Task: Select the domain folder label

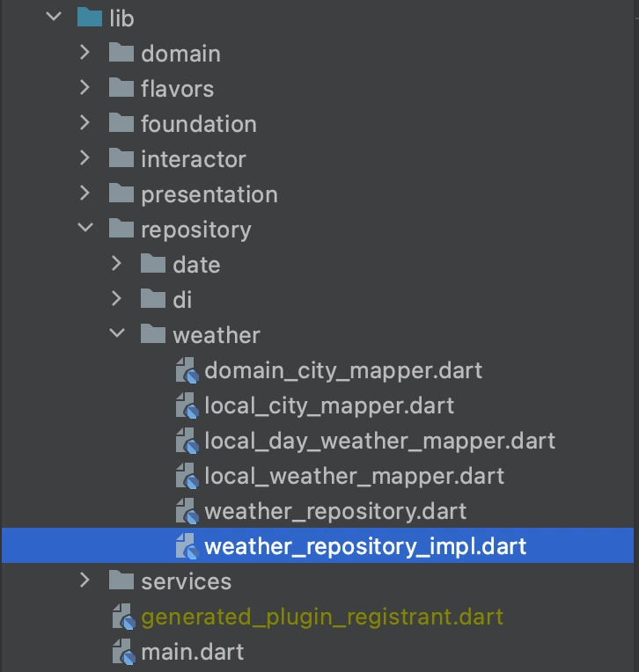Action: [x=180, y=54]
